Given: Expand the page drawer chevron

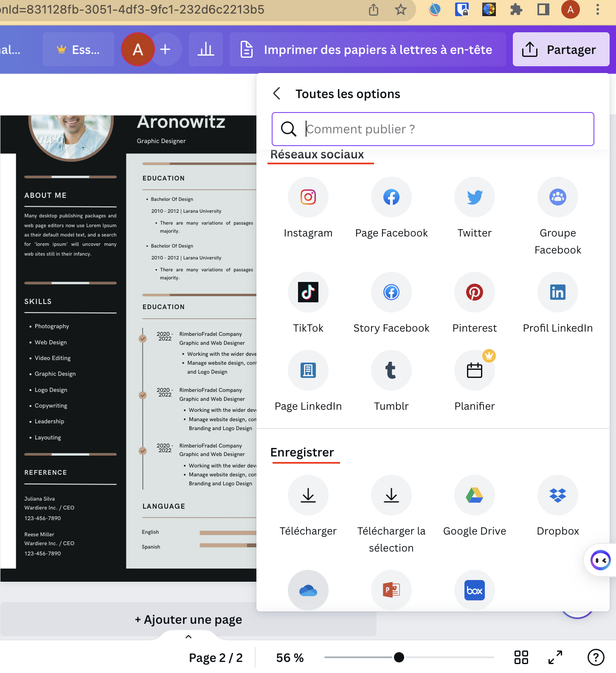Looking at the screenshot, I should (188, 636).
